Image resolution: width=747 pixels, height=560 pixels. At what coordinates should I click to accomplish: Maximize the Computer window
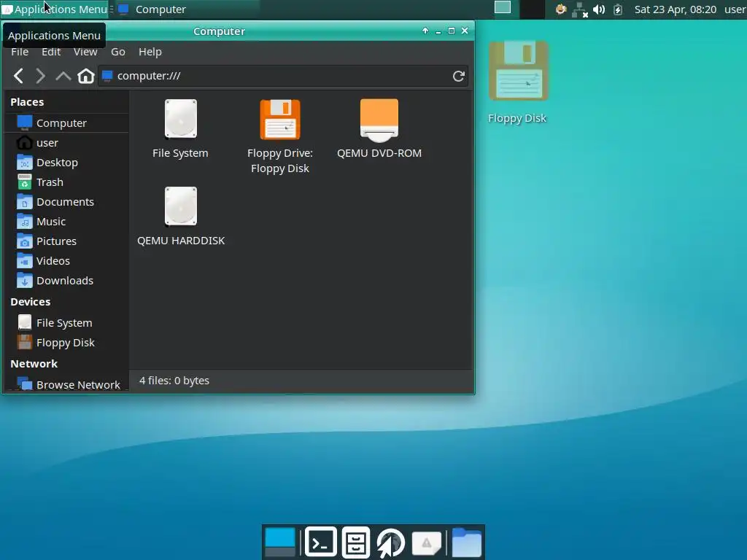(x=451, y=31)
